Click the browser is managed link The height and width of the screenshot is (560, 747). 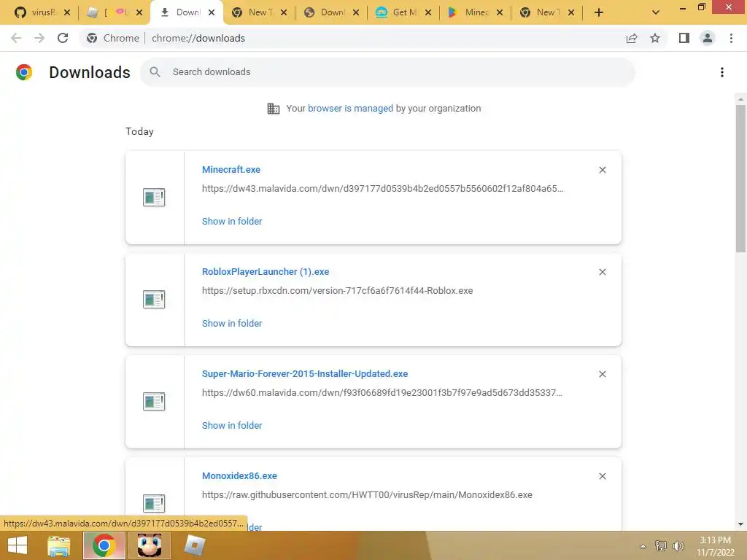(x=350, y=109)
